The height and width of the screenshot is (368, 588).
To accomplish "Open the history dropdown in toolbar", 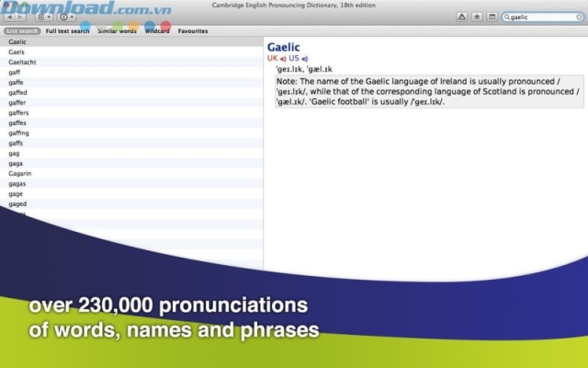I will click(x=43, y=17).
